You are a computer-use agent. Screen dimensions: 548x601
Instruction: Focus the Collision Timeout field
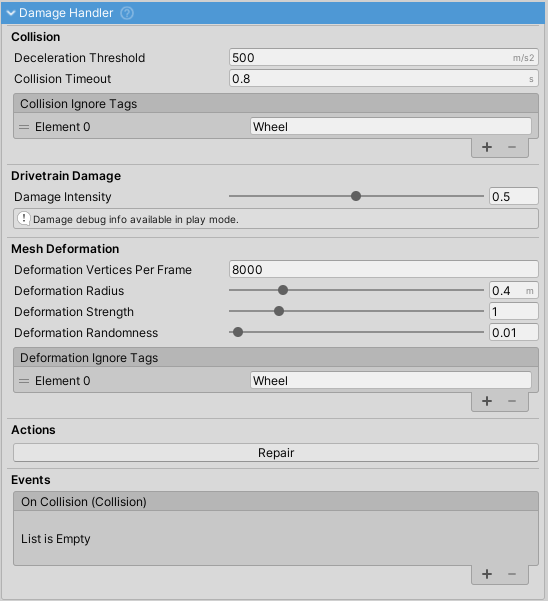(384, 79)
